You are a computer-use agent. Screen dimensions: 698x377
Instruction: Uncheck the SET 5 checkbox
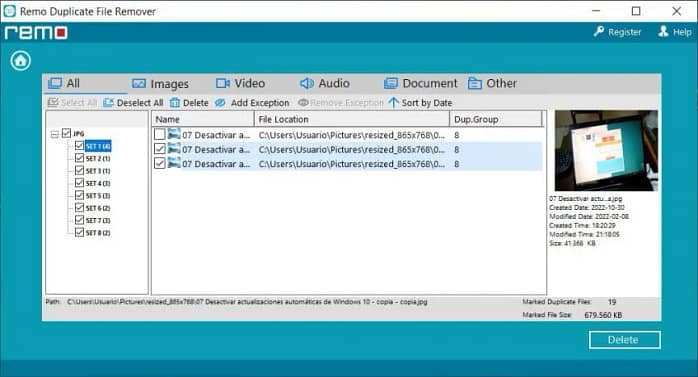pyautogui.click(x=79, y=195)
